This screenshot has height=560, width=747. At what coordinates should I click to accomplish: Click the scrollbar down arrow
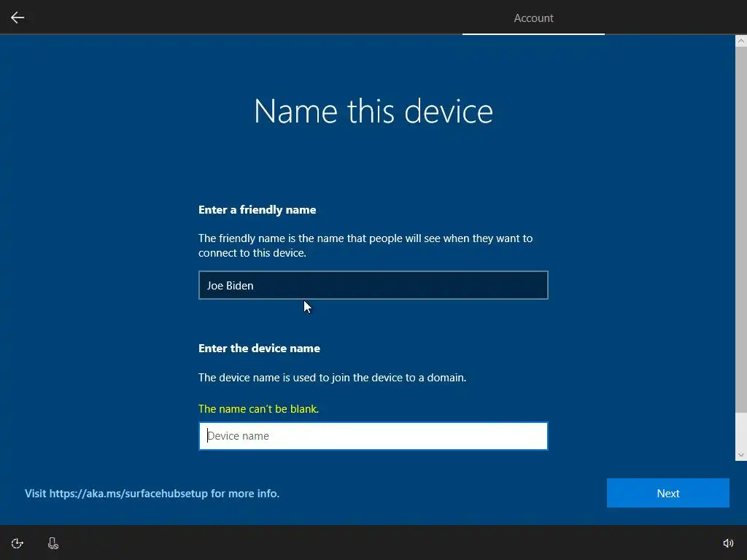coord(741,455)
